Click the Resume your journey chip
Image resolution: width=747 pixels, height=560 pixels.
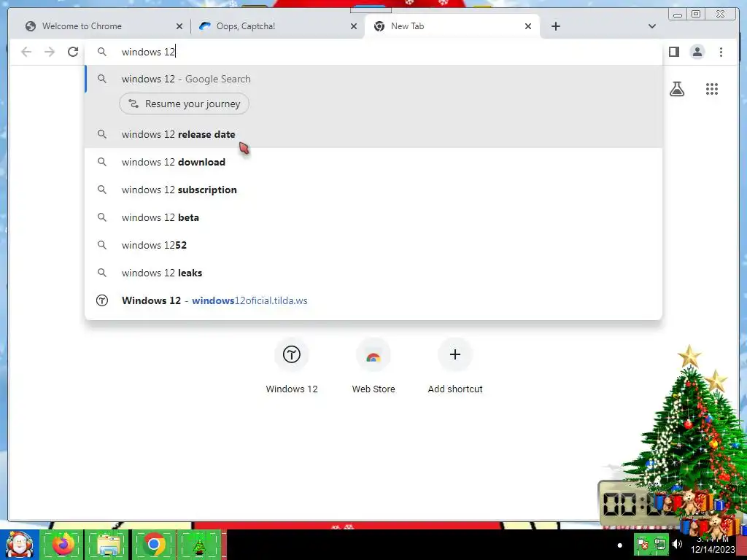[184, 104]
